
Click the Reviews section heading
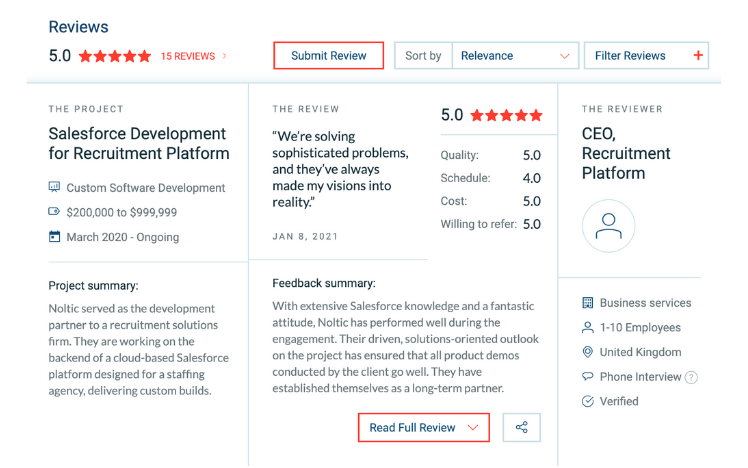tap(79, 27)
